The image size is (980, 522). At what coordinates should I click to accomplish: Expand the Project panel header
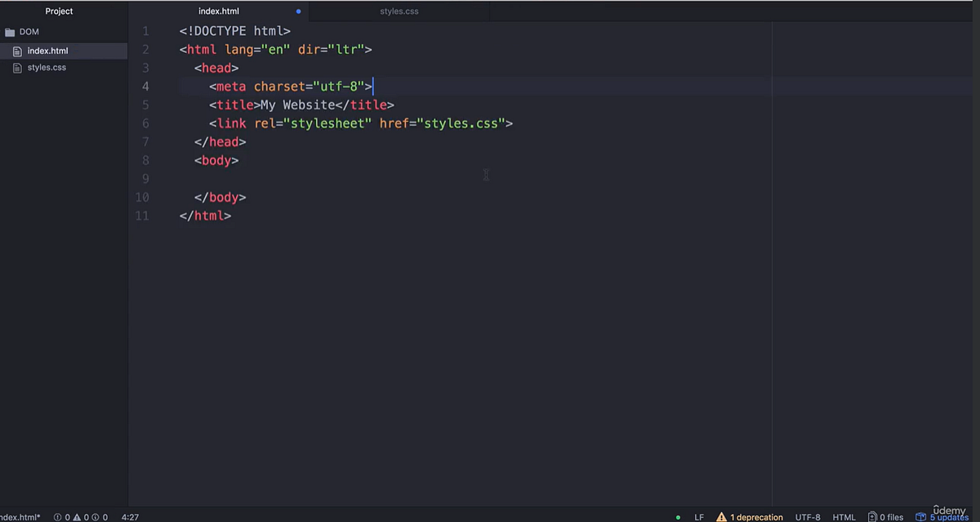click(59, 11)
